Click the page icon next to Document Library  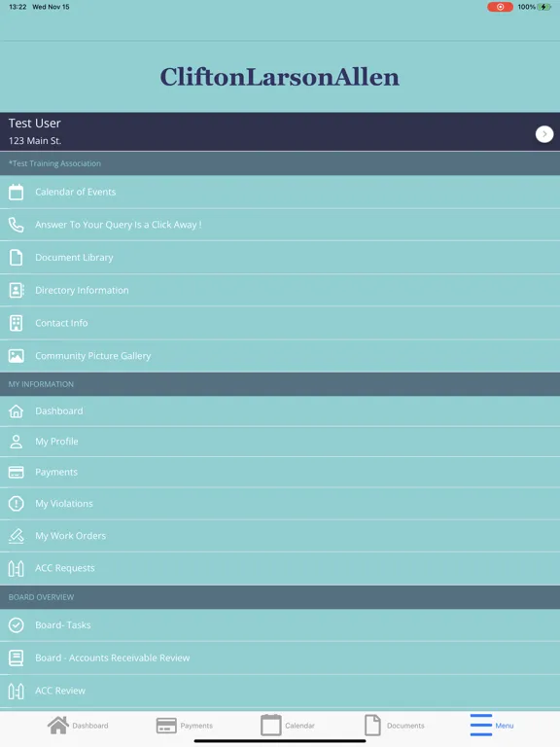(17, 257)
